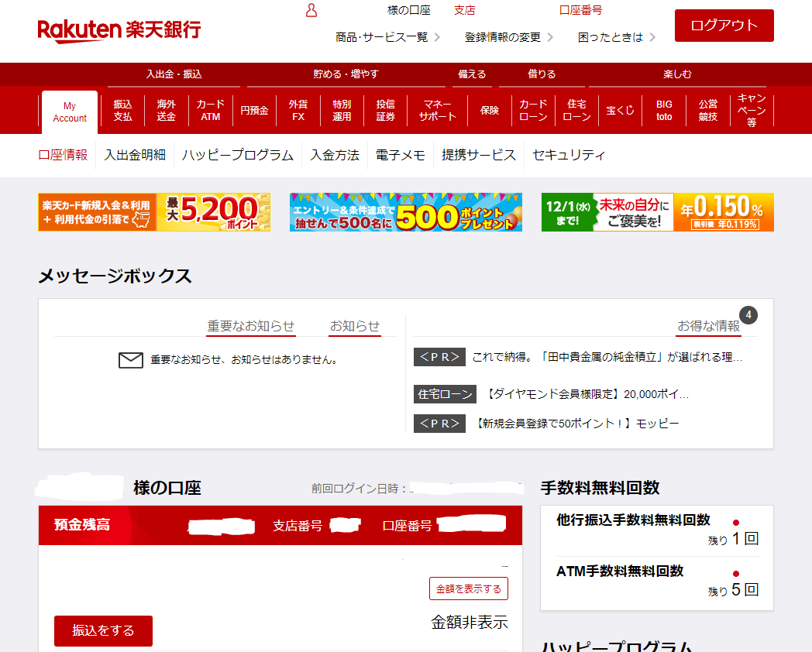This screenshot has width=812, height=652.
Task: Select the セキュリティ sub-tab
Action: click(569, 155)
